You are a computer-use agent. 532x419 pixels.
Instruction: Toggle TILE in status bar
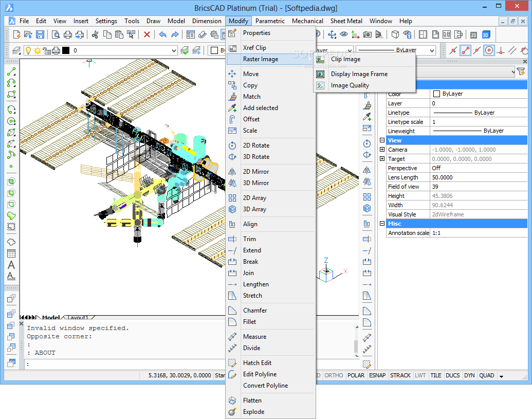pos(436,375)
